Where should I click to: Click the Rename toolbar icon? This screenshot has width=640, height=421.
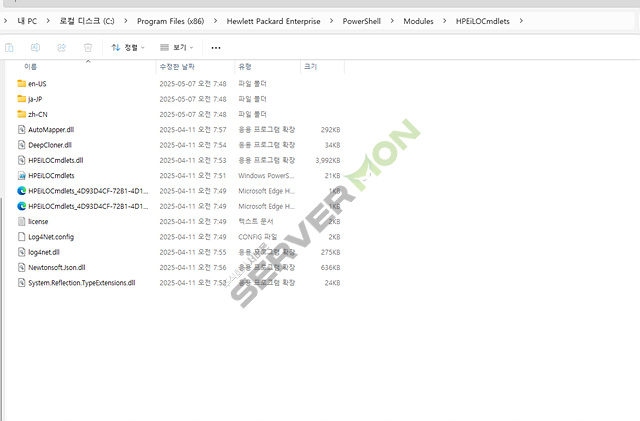point(36,48)
